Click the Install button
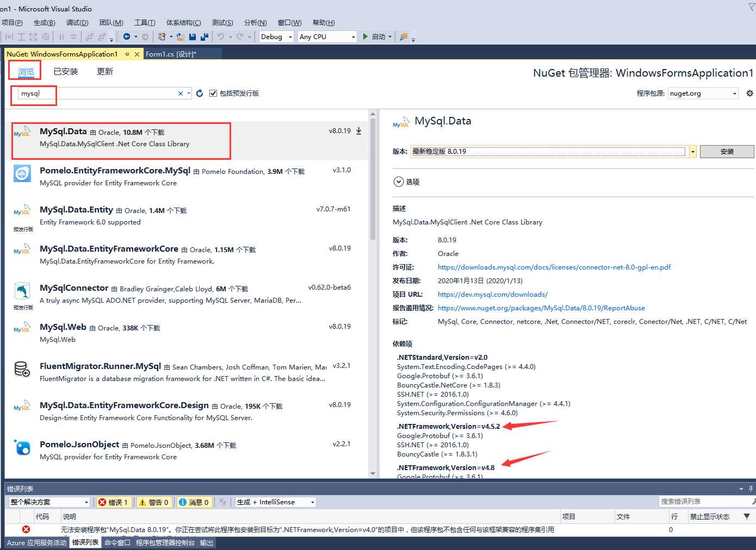The width and height of the screenshot is (756, 550). pyautogui.click(x=727, y=152)
